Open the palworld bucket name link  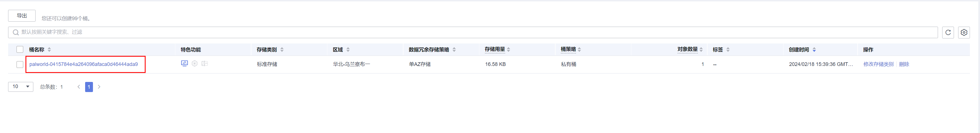click(84, 65)
